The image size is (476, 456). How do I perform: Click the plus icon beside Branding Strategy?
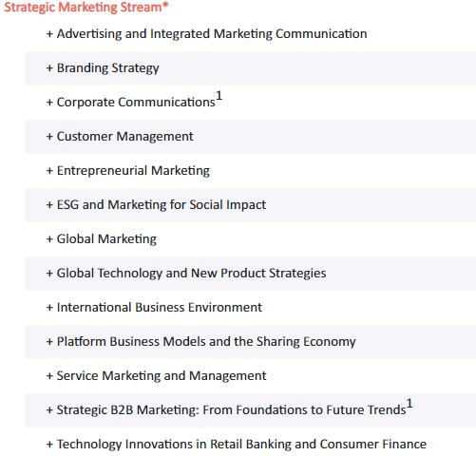coord(49,68)
